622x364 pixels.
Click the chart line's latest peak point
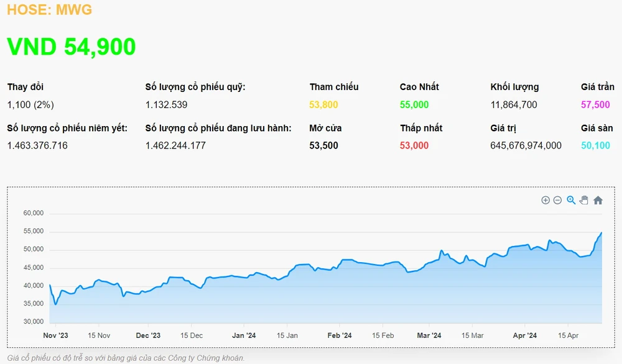pyautogui.click(x=601, y=232)
